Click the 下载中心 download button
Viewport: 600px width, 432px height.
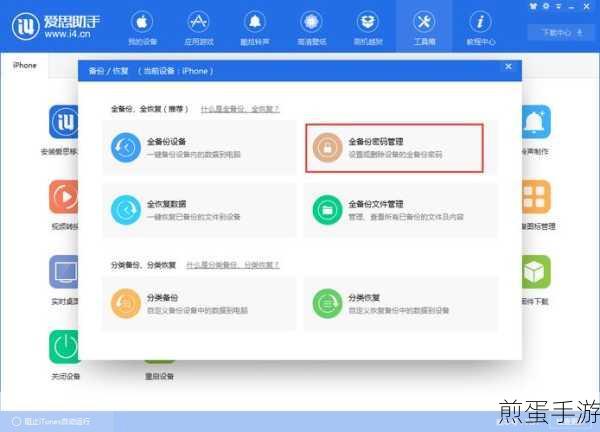562,33
